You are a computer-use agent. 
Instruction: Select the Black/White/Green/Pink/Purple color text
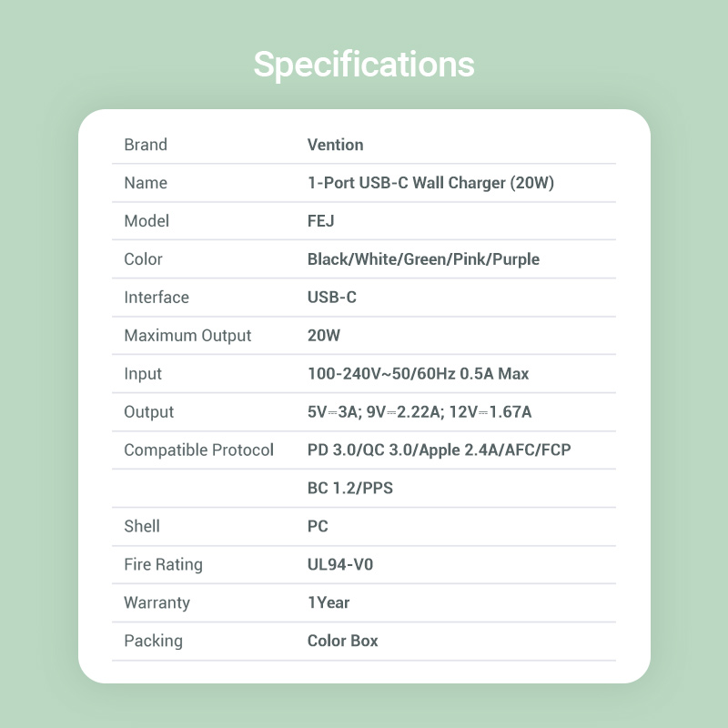click(423, 259)
